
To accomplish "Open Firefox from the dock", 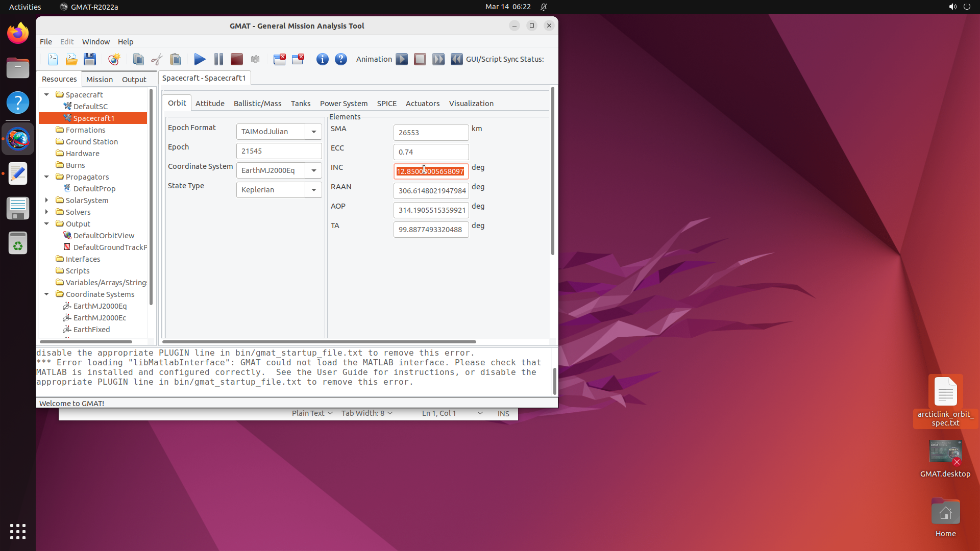I will click(18, 33).
